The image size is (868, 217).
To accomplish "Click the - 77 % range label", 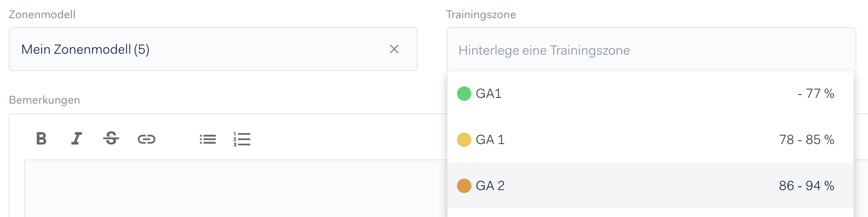I will [816, 94].
